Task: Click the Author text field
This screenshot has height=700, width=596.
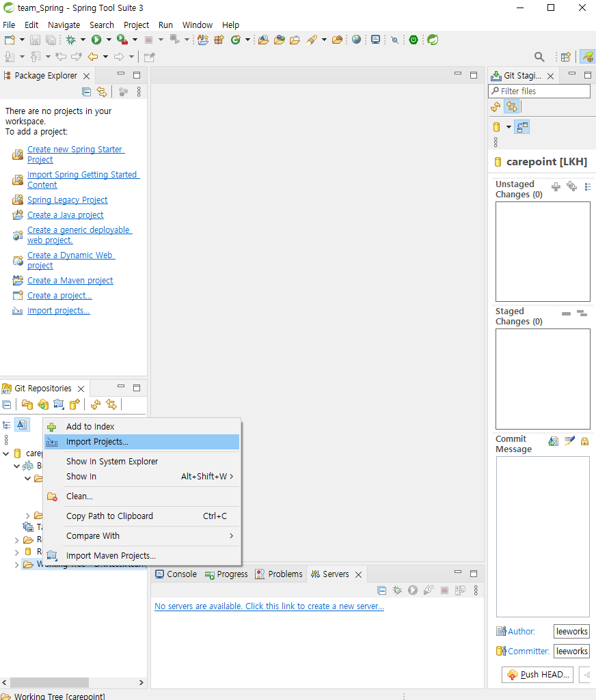Action: pos(571,631)
